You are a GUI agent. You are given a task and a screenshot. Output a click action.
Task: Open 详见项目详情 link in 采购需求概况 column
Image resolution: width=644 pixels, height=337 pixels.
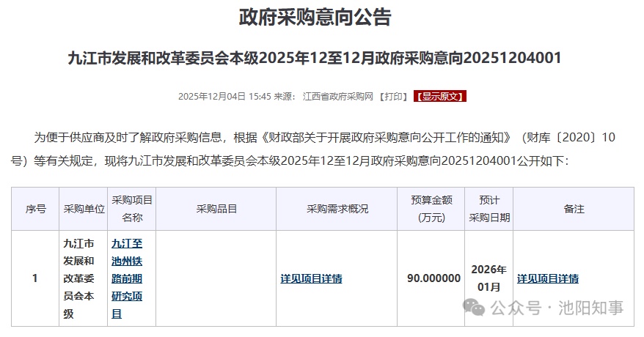coord(311,278)
